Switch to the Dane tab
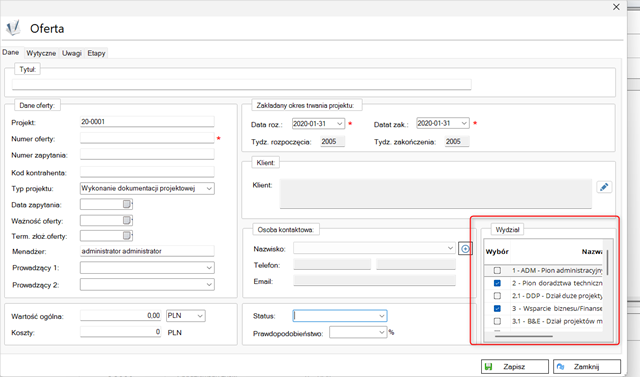Image resolution: width=640 pixels, height=377 pixels. [x=11, y=52]
